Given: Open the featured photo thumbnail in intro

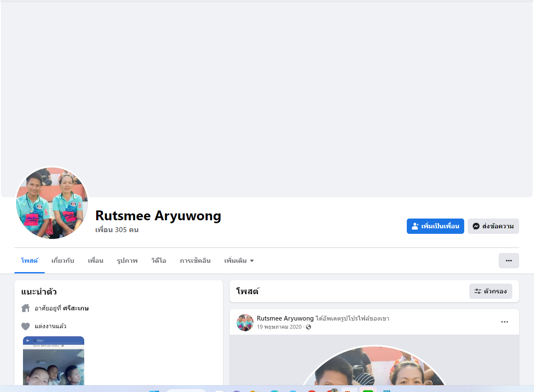Looking at the screenshot, I should 54,361.
